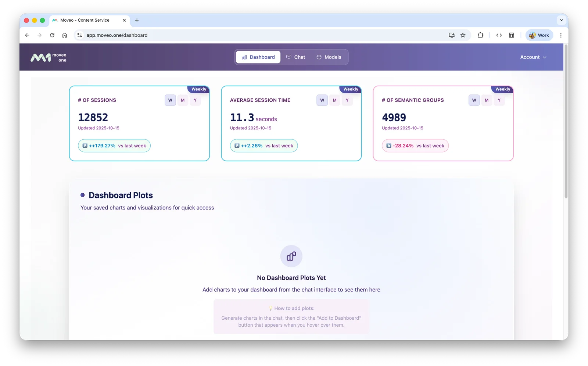
Task: Click Weekly label on Semantic Groups card
Action: tap(503, 89)
